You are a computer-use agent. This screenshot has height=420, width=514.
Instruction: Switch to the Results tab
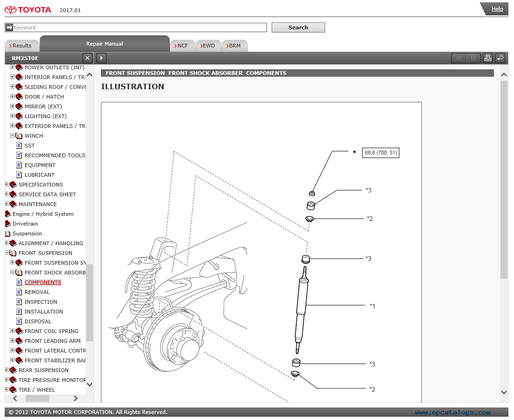coord(22,46)
